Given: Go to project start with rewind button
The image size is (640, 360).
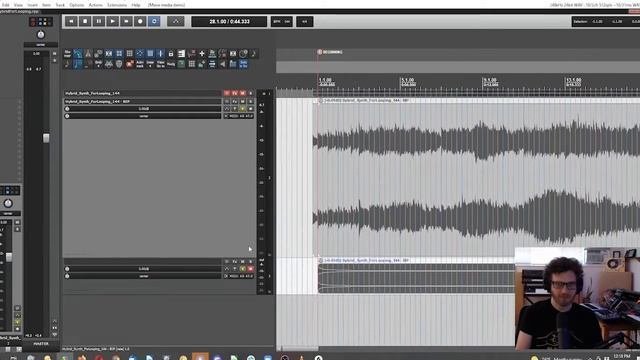Looking at the screenshot, I should pos(71,21).
